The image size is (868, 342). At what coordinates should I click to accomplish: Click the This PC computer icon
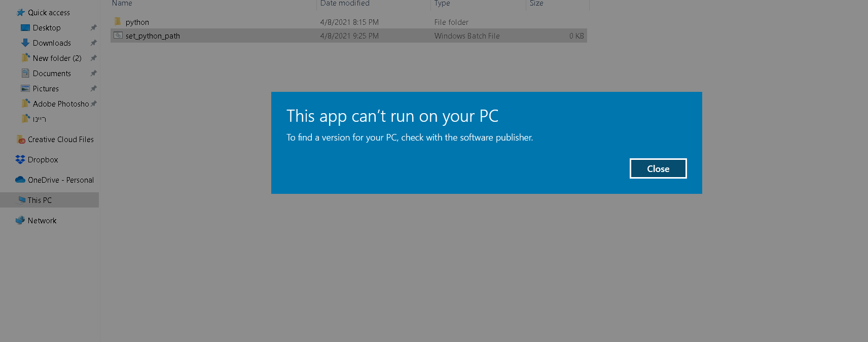click(22, 200)
